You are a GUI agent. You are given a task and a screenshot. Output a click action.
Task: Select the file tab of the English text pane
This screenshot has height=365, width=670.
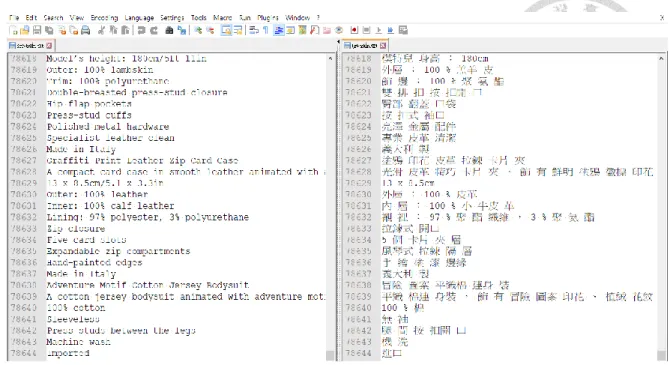click(x=30, y=45)
